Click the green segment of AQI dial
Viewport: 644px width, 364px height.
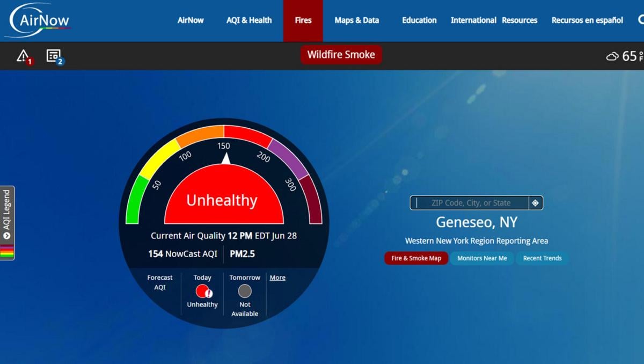[x=137, y=199]
